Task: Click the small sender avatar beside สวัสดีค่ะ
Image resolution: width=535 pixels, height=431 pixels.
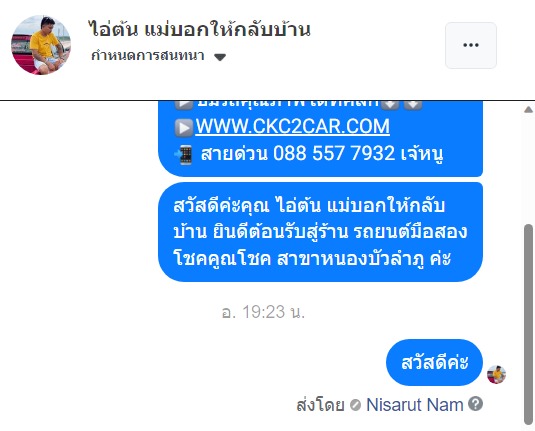Action: [496, 374]
